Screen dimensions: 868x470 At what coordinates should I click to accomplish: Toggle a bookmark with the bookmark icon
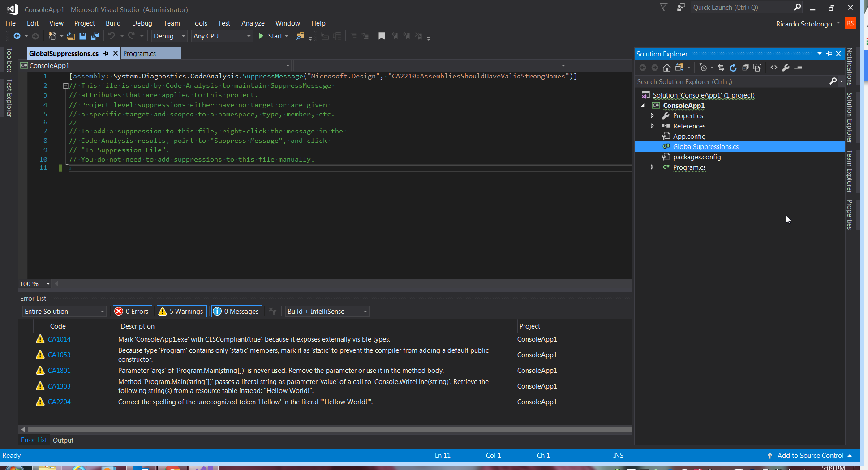382,36
